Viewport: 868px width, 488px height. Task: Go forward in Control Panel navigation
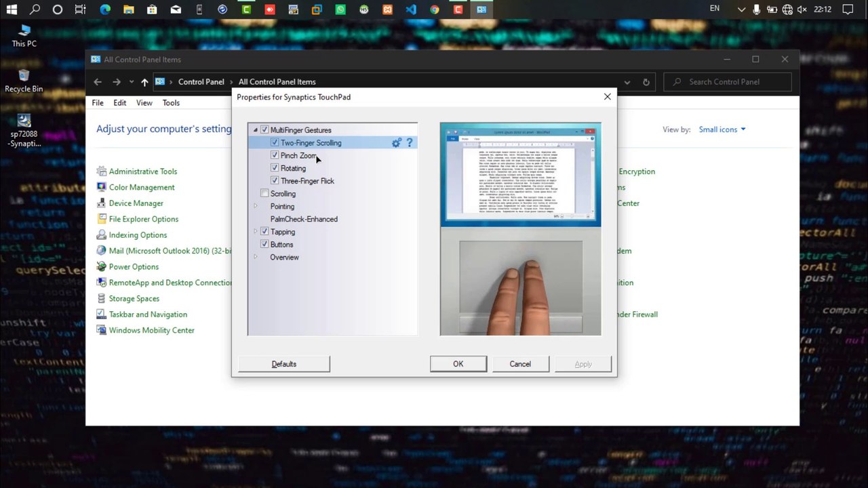coord(117,82)
